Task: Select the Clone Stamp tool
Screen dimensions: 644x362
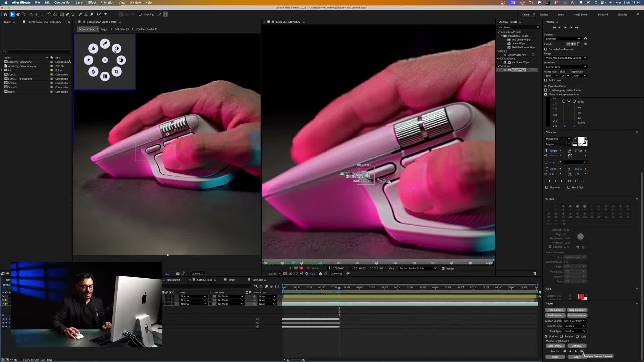Action: [x=86, y=14]
